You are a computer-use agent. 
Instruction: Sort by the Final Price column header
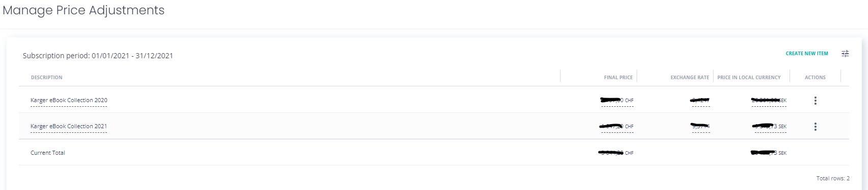point(618,78)
